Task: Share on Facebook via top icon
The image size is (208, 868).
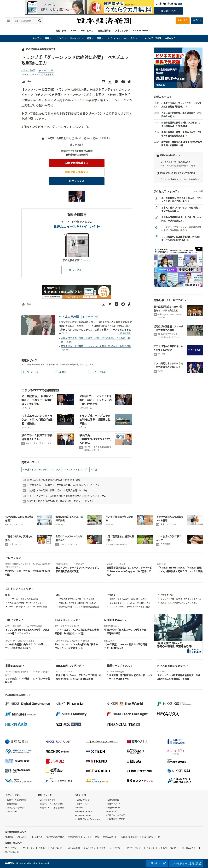Action: [123, 81]
